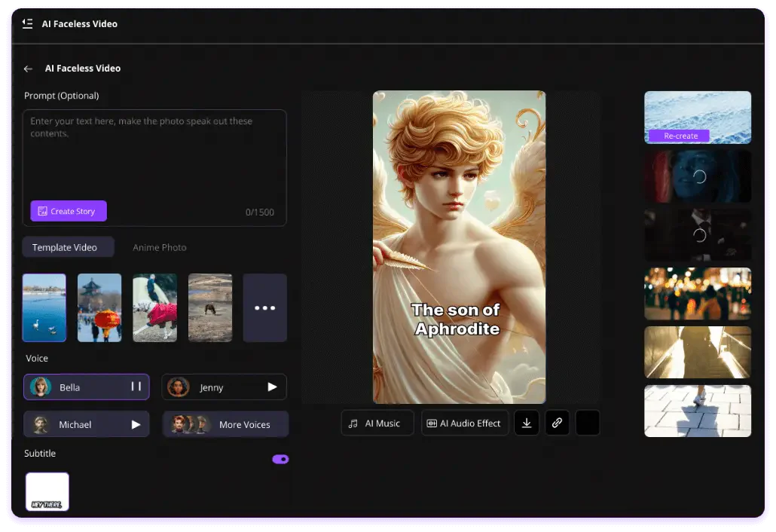Go back using the arrow next to AI Faceless Video
The height and width of the screenshot is (532, 776).
click(x=28, y=69)
